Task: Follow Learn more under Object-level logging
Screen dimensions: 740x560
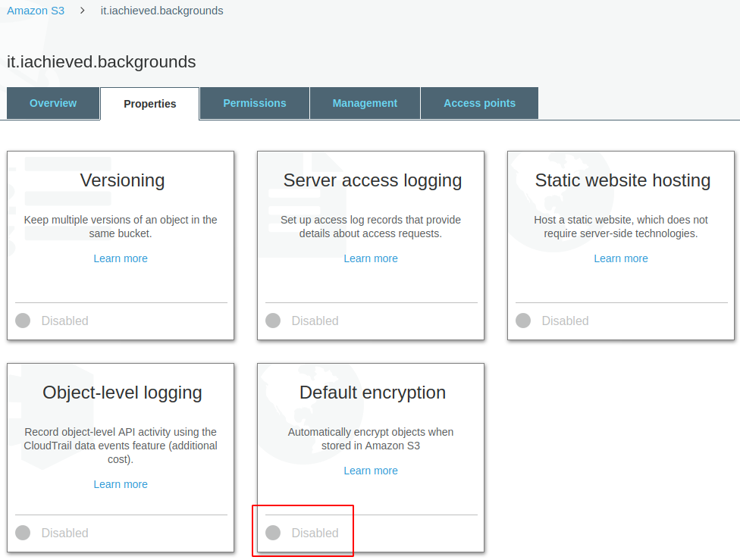Action: coord(121,484)
